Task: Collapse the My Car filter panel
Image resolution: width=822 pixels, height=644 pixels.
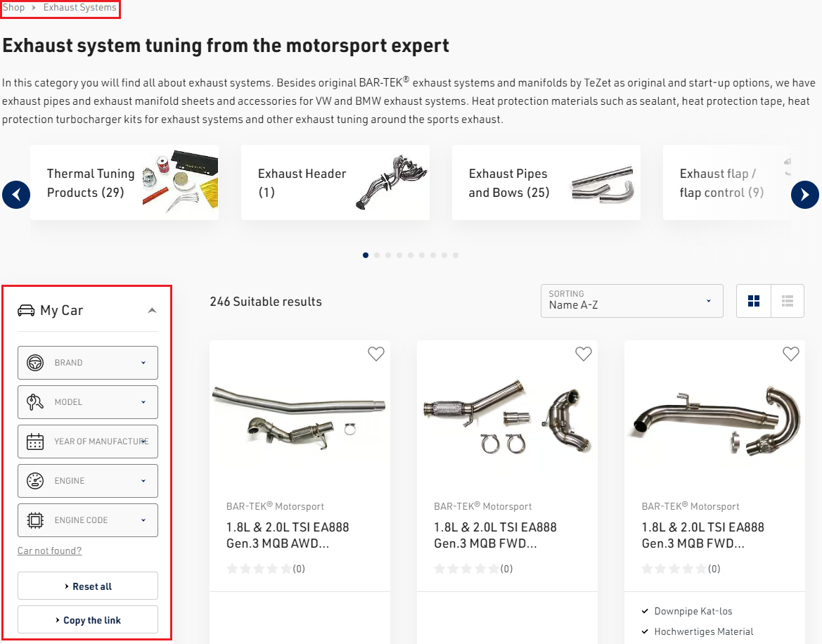Action: click(x=152, y=310)
